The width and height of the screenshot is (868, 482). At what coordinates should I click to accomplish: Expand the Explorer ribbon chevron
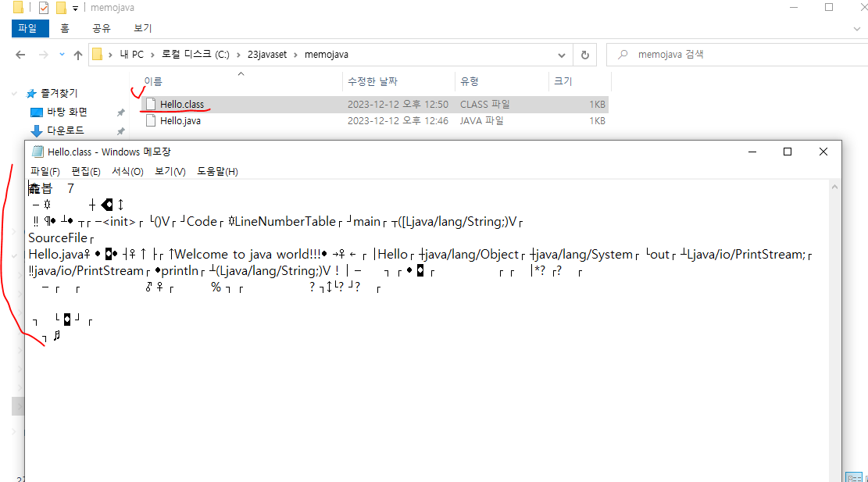pos(857,29)
